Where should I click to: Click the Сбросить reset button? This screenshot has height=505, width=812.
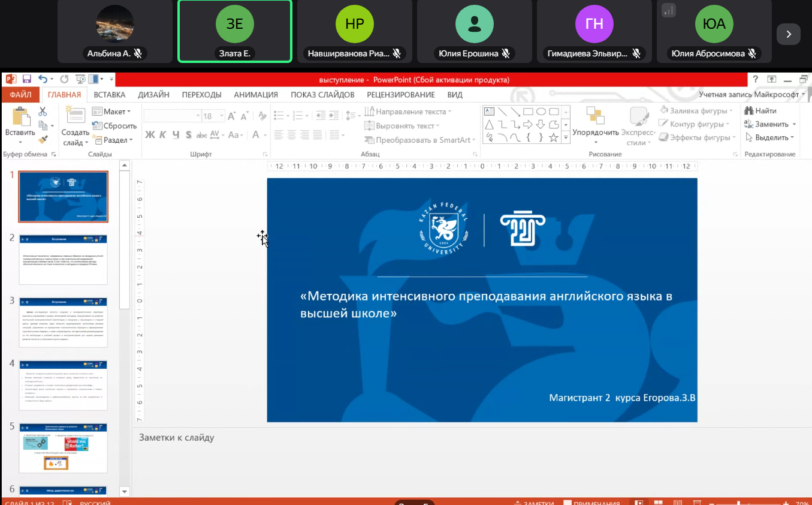click(114, 126)
